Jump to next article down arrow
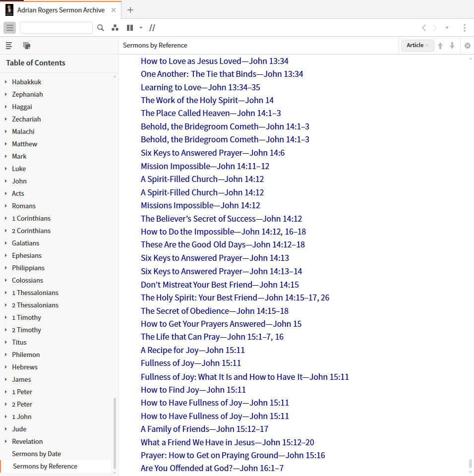The height and width of the screenshot is (476, 474). 452,46
